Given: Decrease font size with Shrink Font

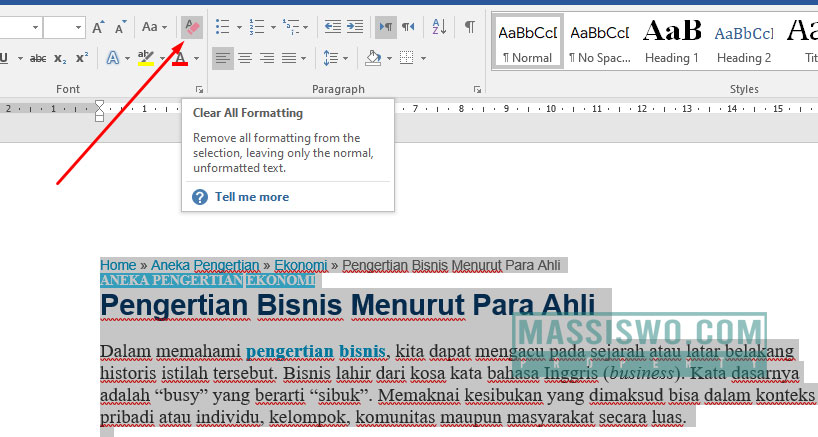Looking at the screenshot, I should (x=121, y=27).
